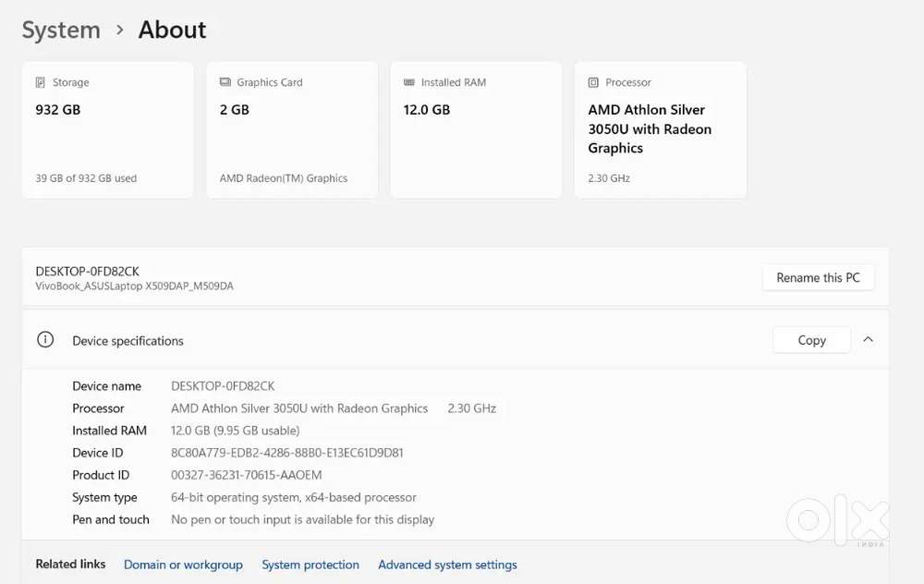Select the Device ID value 8C80A779-EDB2
This screenshot has height=584, width=924.
pos(287,453)
